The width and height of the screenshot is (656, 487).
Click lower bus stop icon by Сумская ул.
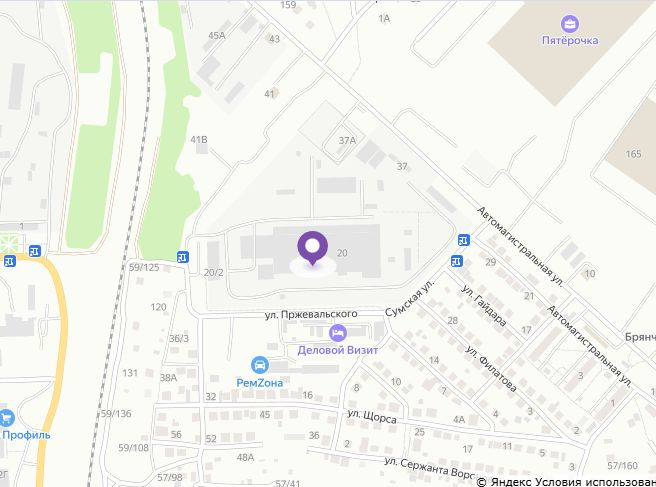[x=457, y=261]
